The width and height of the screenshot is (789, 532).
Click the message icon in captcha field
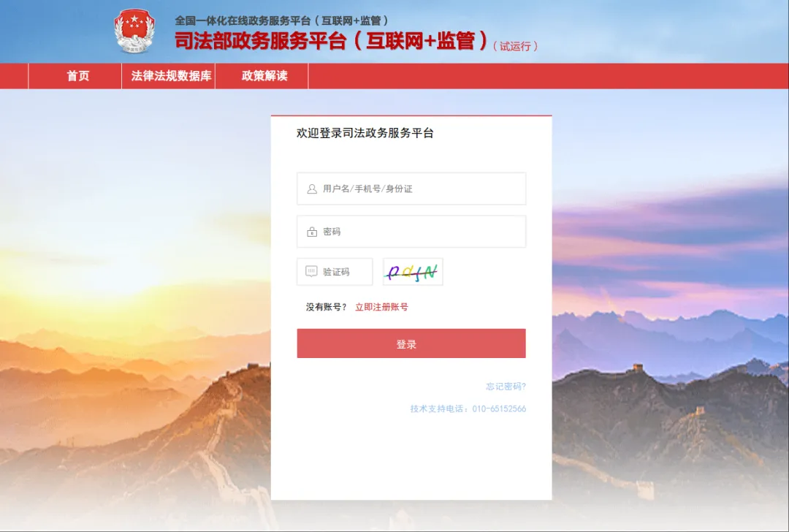[311, 272]
